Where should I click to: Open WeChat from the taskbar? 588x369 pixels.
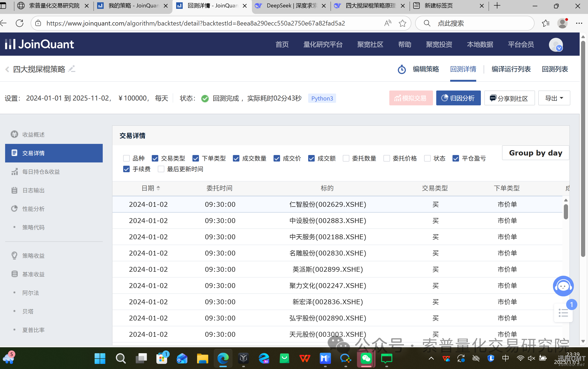pyautogui.click(x=366, y=359)
